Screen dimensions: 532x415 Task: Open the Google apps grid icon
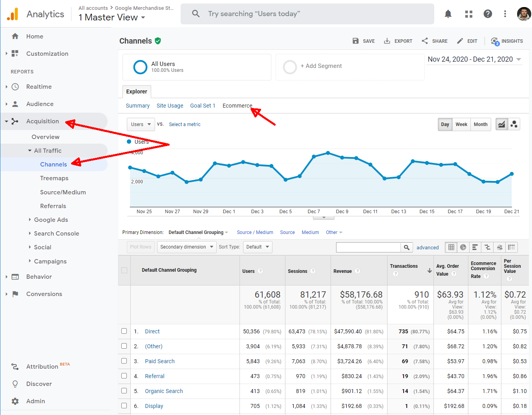[468, 14]
